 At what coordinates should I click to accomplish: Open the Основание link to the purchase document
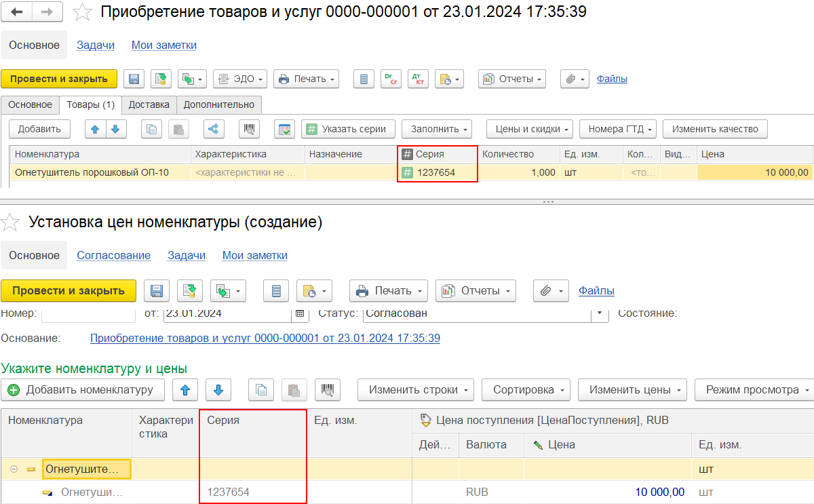[x=265, y=338]
